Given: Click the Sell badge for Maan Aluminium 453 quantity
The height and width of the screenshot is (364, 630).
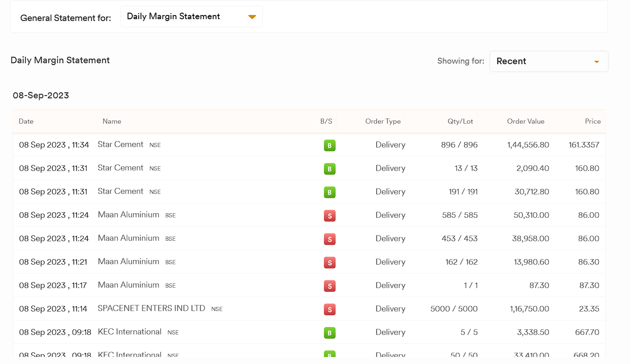Looking at the screenshot, I should (330, 239).
